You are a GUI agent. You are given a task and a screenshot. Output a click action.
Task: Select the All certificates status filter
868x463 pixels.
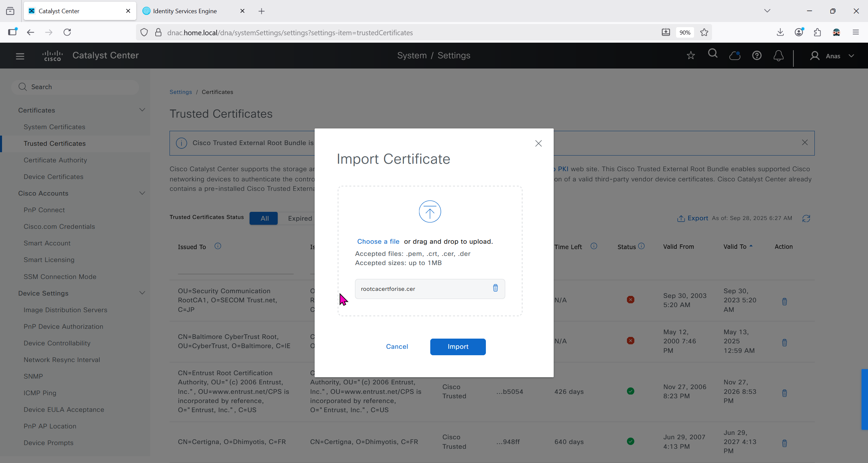coord(264,219)
